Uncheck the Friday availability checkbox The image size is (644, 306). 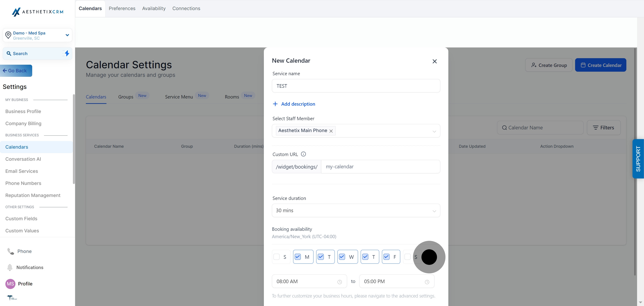[386, 257]
